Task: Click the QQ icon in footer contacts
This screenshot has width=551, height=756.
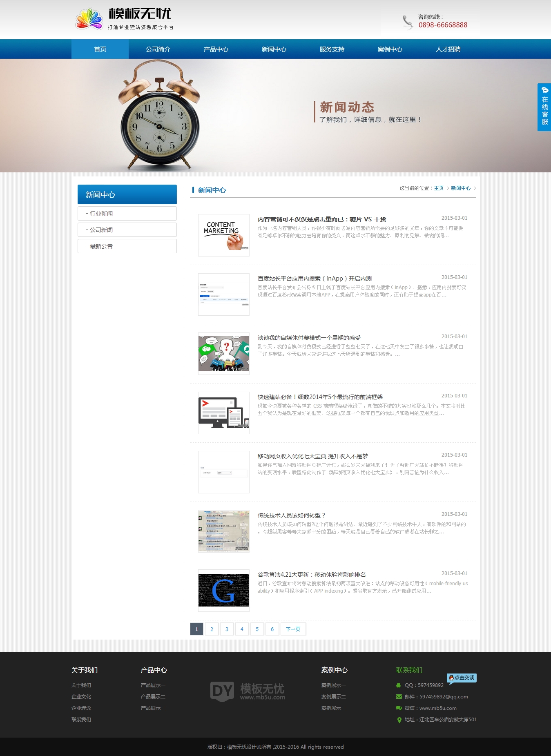Action: coord(399,685)
